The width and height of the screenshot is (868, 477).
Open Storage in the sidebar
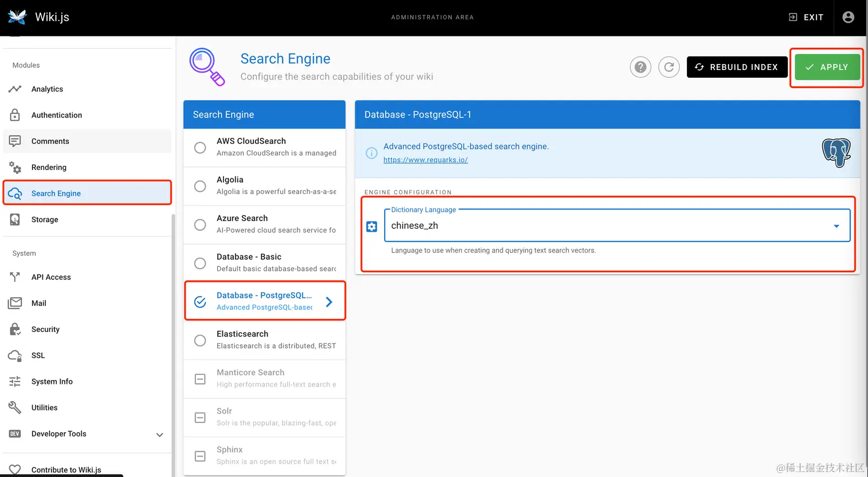[45, 219]
